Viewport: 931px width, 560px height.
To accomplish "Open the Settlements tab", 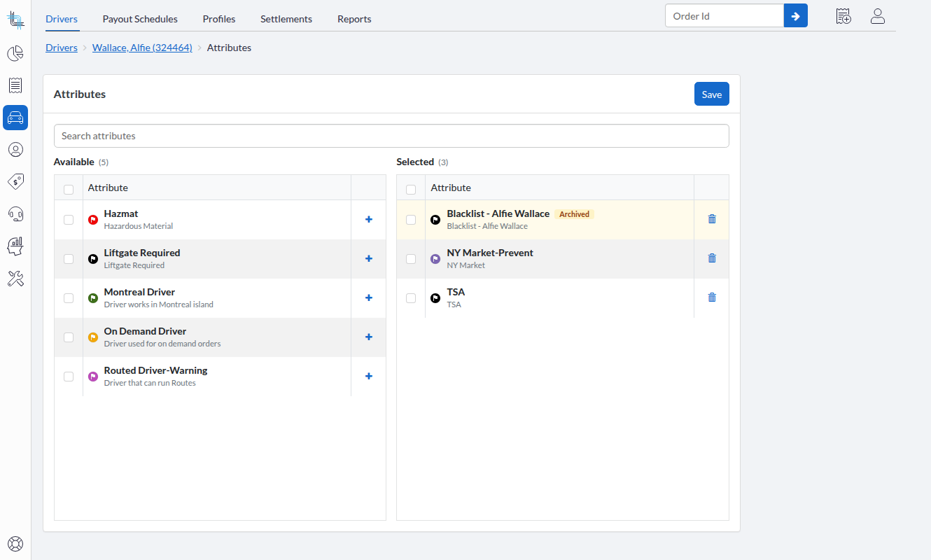I will pos(286,19).
